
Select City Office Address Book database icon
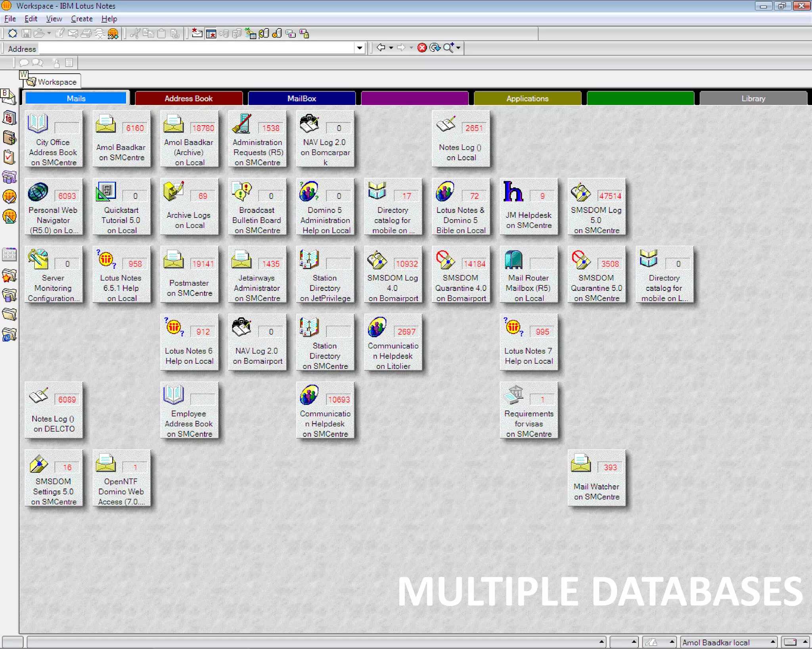[53, 139]
